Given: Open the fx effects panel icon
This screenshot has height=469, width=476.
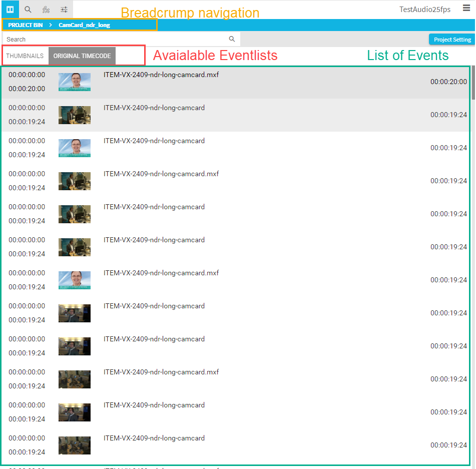Looking at the screenshot, I should (46, 9).
